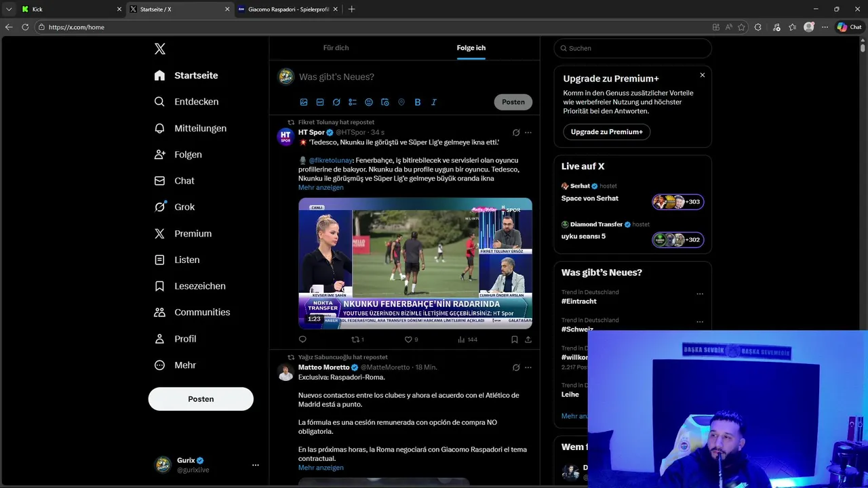This screenshot has height=488, width=868.
Task: Dismiss the Upgrade zu Premium+ card
Action: click(x=703, y=75)
